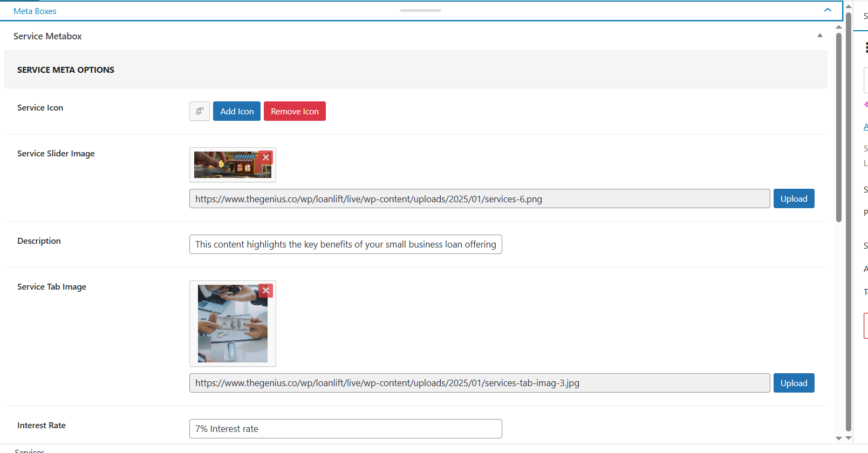Focus the Description text field
The image size is (868, 453).
[345, 244]
